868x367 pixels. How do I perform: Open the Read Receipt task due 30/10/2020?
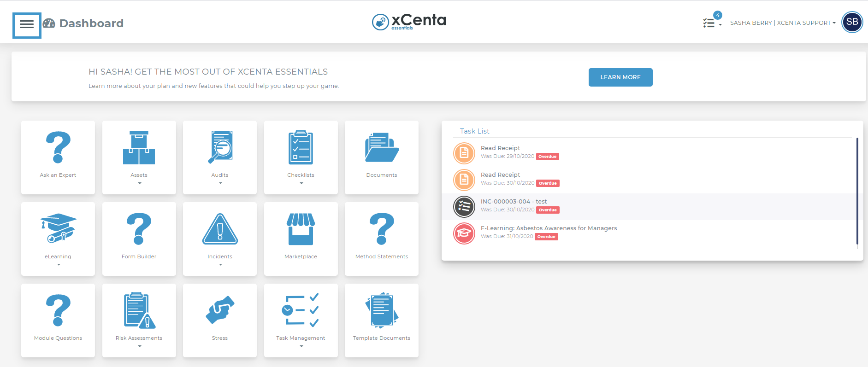(653, 180)
